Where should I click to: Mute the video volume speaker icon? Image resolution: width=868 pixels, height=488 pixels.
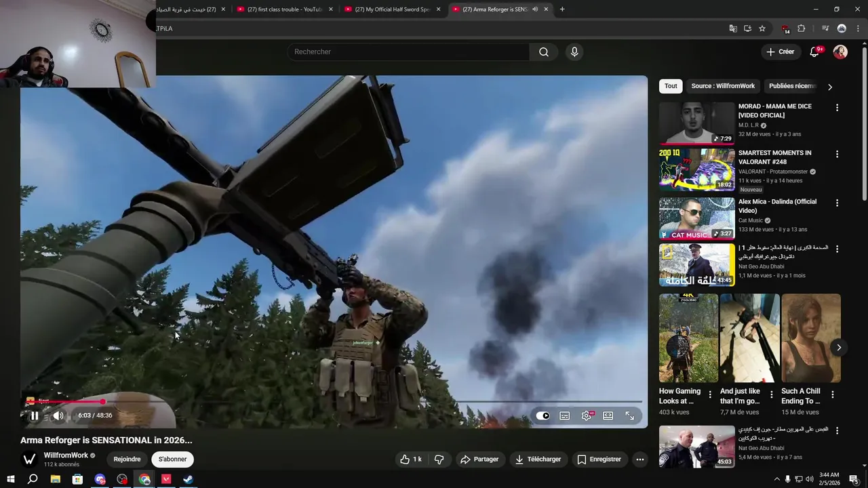pyautogui.click(x=58, y=415)
